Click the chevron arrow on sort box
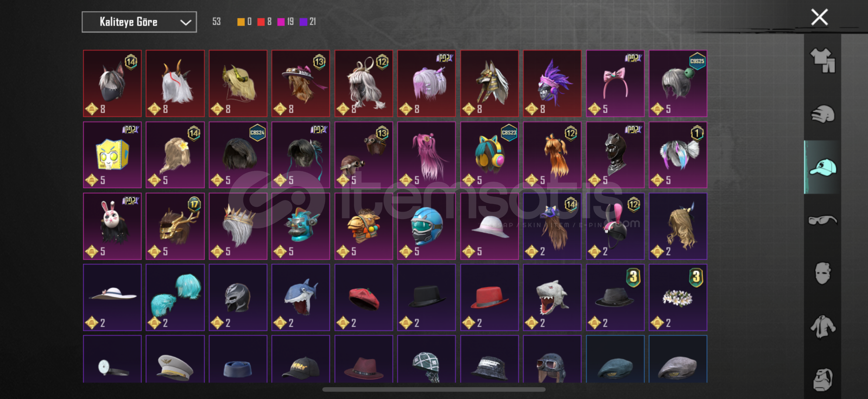 [x=186, y=23]
